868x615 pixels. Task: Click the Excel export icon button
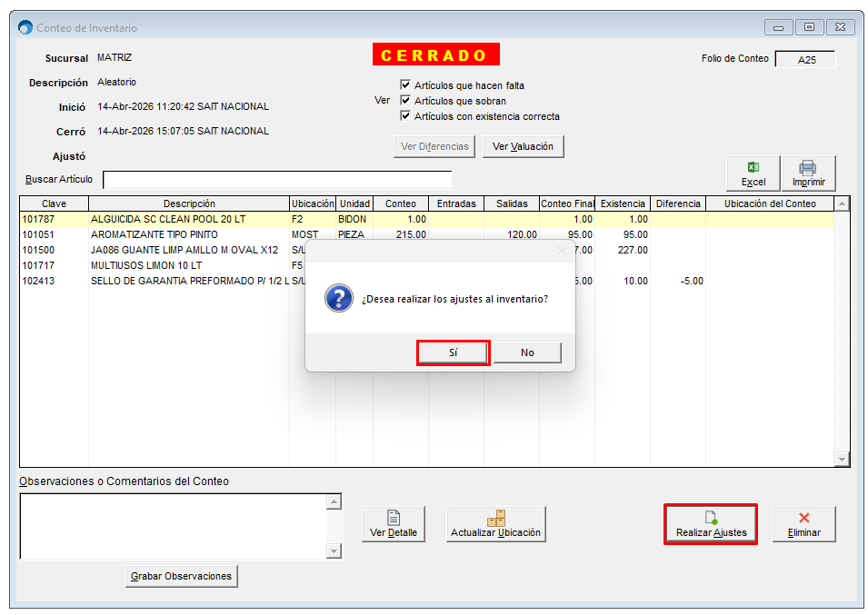tap(753, 173)
